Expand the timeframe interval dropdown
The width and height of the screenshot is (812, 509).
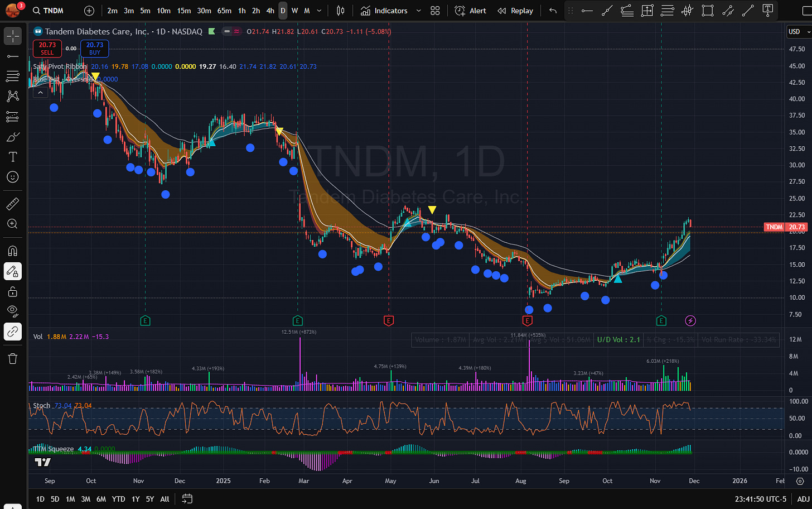[319, 11]
